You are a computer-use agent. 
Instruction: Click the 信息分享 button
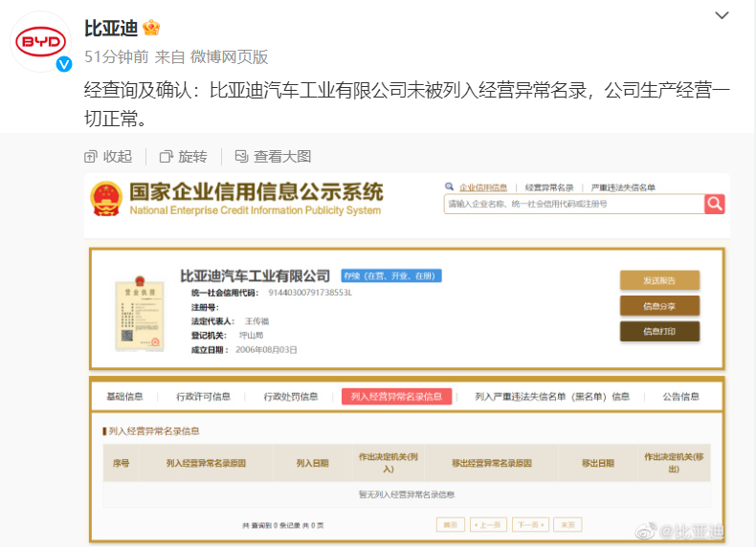tap(659, 306)
